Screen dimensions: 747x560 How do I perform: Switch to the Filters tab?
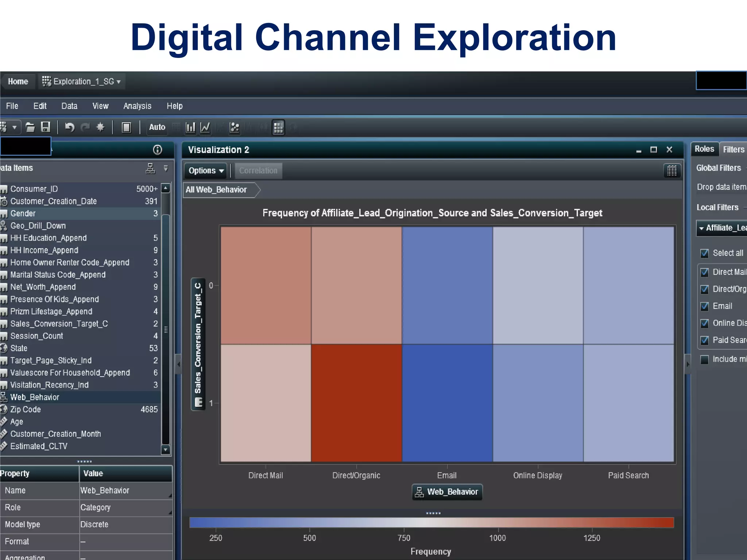tap(734, 149)
